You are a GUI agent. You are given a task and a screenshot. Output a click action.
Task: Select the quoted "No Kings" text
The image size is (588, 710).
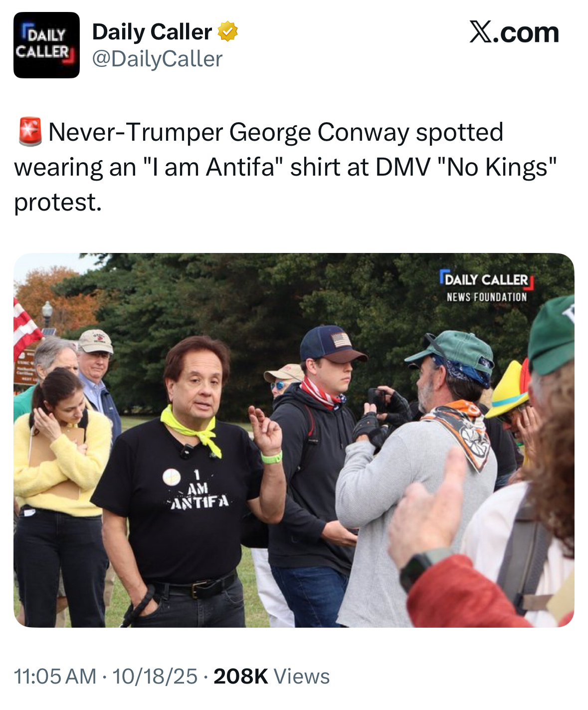[497, 167]
